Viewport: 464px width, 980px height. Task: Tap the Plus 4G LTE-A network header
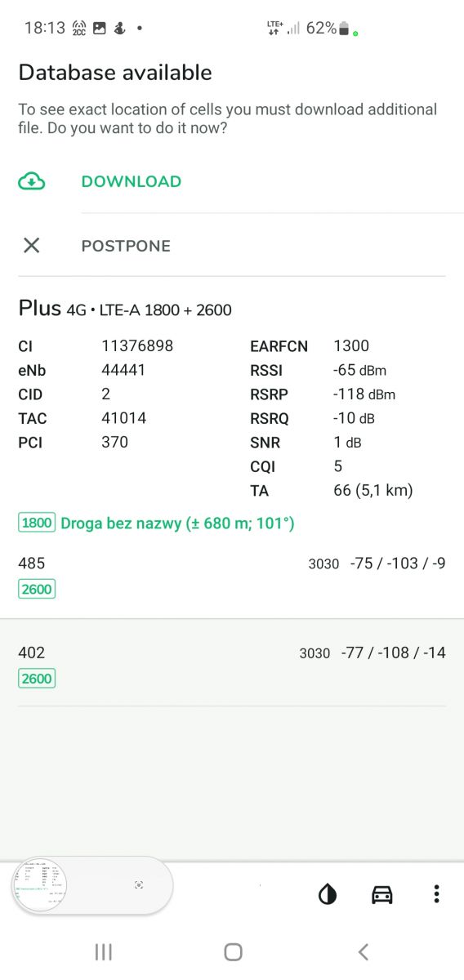coord(125,309)
